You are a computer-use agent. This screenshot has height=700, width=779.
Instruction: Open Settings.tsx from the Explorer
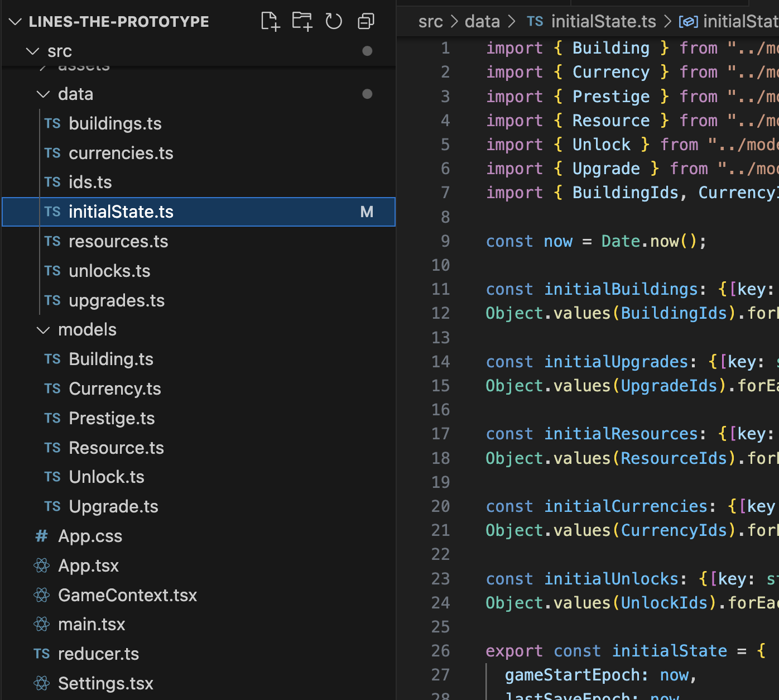(105, 683)
